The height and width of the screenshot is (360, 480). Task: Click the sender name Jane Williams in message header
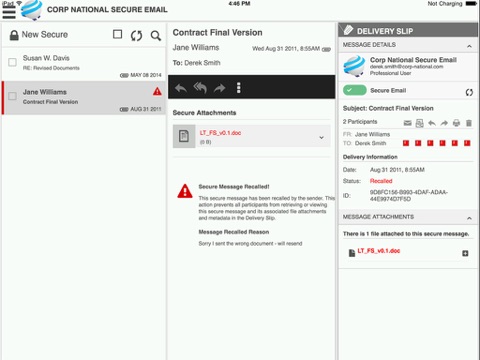[x=196, y=48]
